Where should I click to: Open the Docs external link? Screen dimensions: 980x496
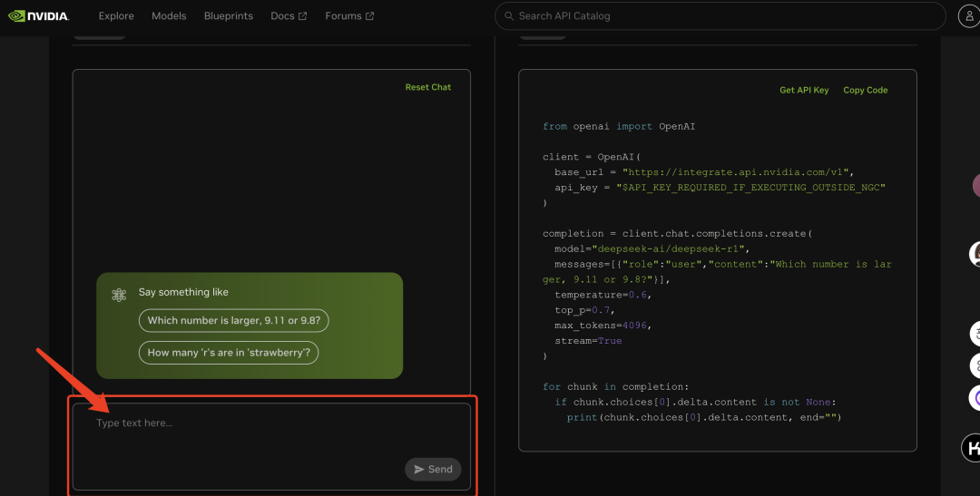[x=289, y=16]
